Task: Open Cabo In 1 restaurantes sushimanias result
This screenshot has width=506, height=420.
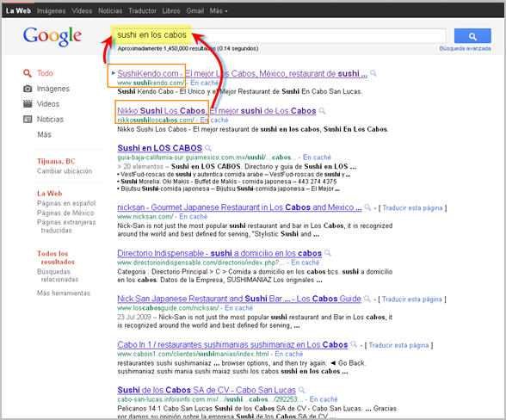Action: (232, 344)
